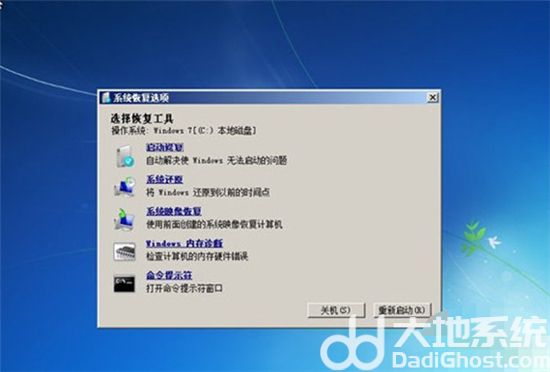Click the 选择恢复工具 heading text
The height and width of the screenshot is (372, 550).
click(142, 119)
